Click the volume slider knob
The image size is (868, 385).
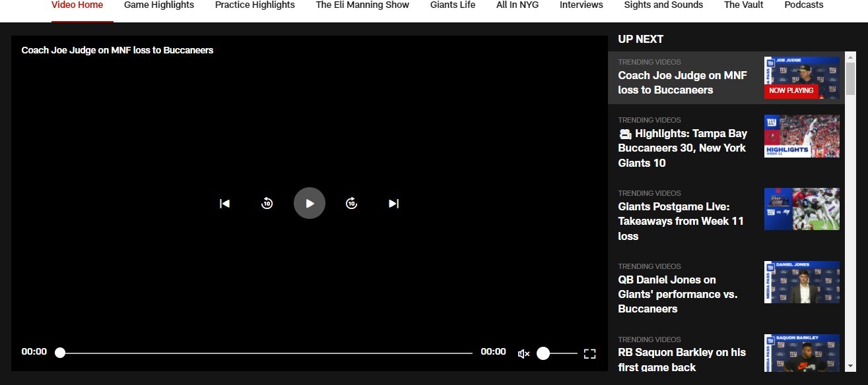click(x=543, y=353)
